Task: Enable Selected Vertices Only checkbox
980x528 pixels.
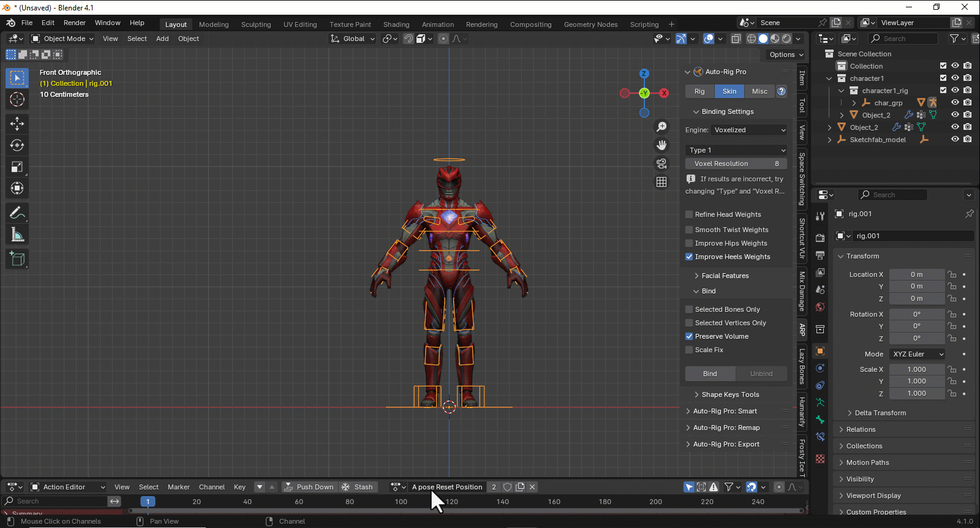Action: [x=689, y=323]
